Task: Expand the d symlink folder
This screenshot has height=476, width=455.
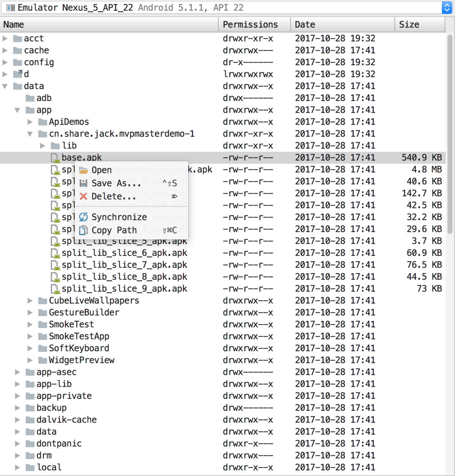Action: point(5,74)
